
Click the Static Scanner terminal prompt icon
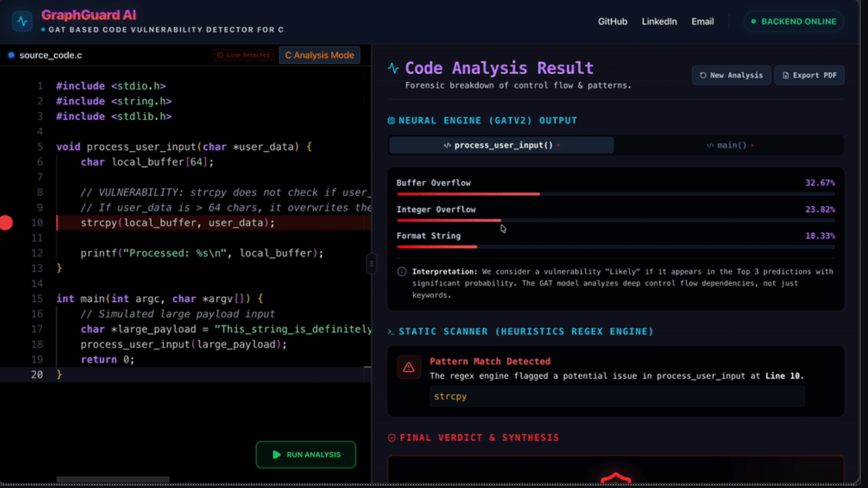click(x=391, y=331)
